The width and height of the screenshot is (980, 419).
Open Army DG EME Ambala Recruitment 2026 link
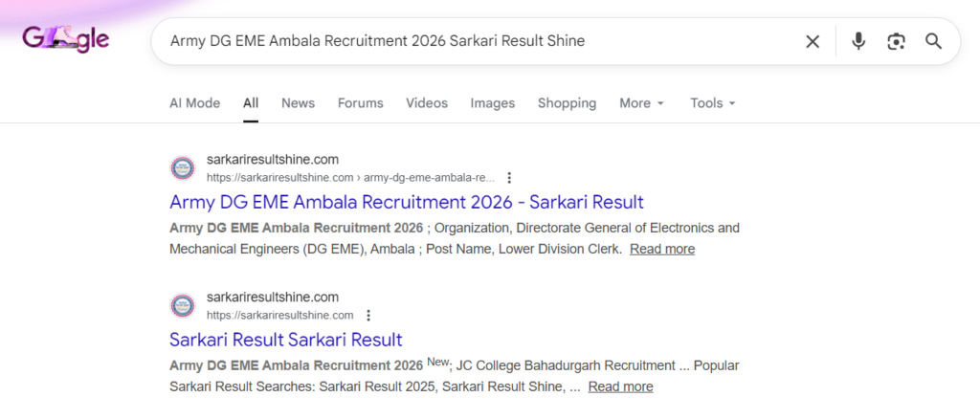[406, 202]
